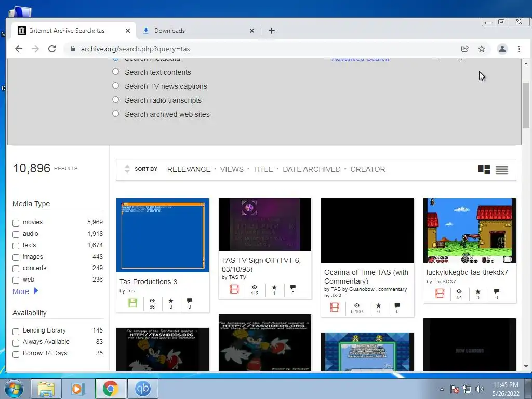
Task: Select Search radio transcripts radio button
Action: (x=116, y=100)
